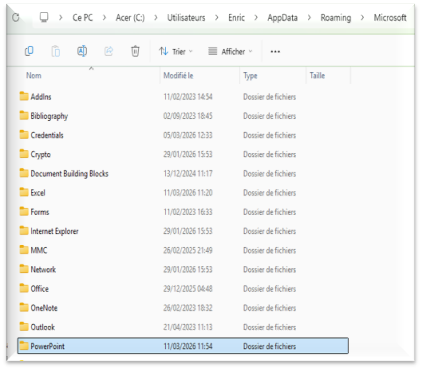Sort by the Taille column header
This screenshot has height=370, width=422.
(x=317, y=76)
